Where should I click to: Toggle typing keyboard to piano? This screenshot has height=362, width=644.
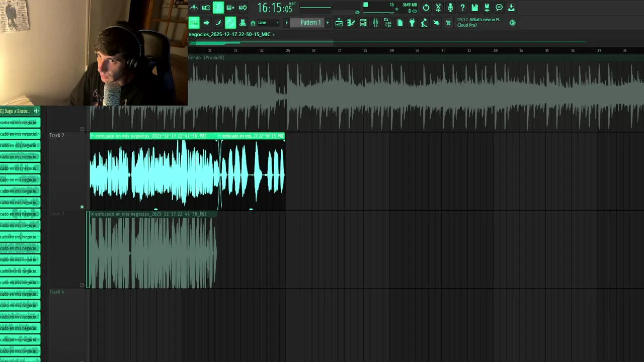194,23
